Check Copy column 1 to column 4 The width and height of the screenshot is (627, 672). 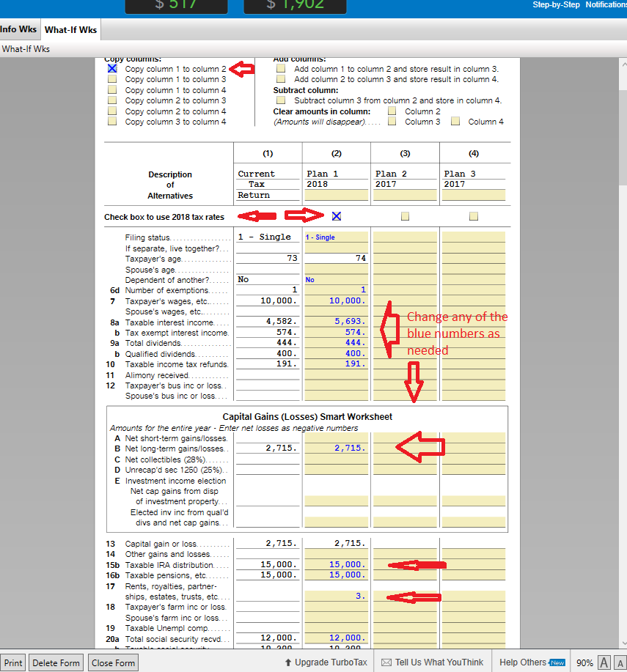pyautogui.click(x=112, y=90)
